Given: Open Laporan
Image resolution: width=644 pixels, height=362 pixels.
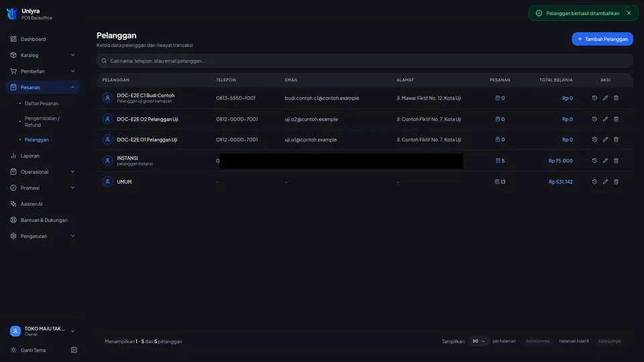Looking at the screenshot, I should [x=43, y=156].
